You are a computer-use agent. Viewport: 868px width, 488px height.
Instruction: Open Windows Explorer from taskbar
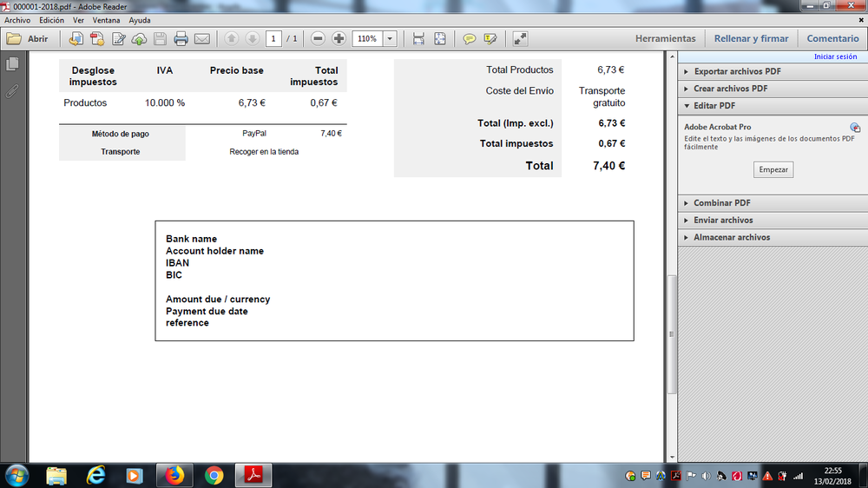(56, 475)
